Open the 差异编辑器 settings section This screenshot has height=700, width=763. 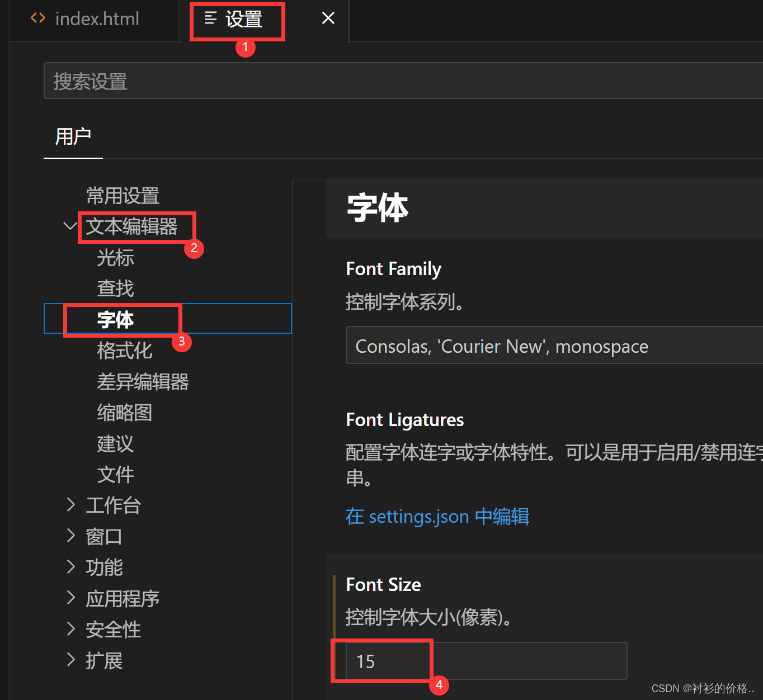143,382
